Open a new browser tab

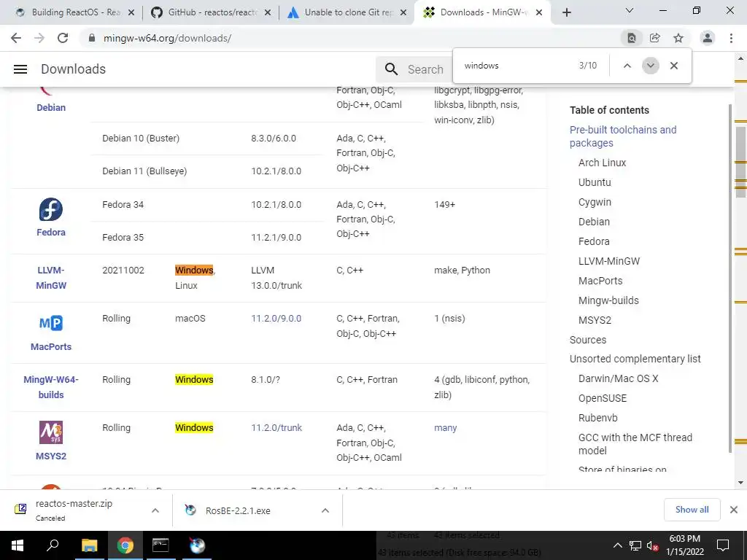tap(566, 12)
